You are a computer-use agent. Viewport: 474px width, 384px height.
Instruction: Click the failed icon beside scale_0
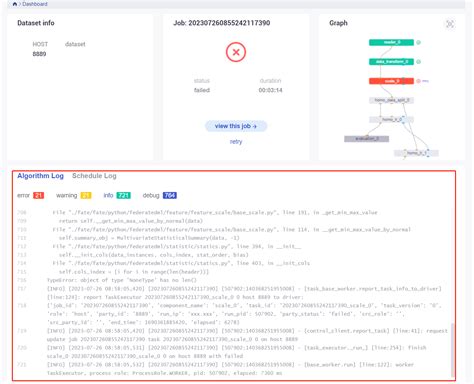(x=419, y=81)
